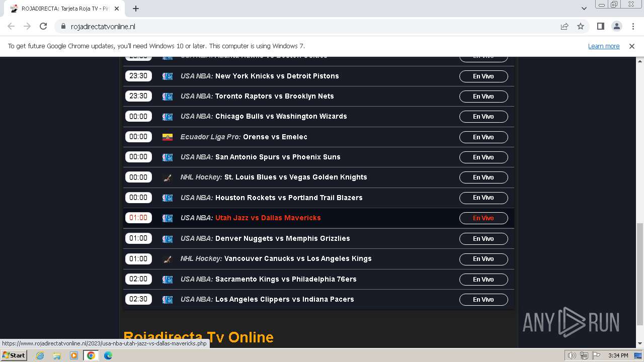Click NBA logo beside Nuggets vs Grizzlies
The image size is (644, 362).
168,239
